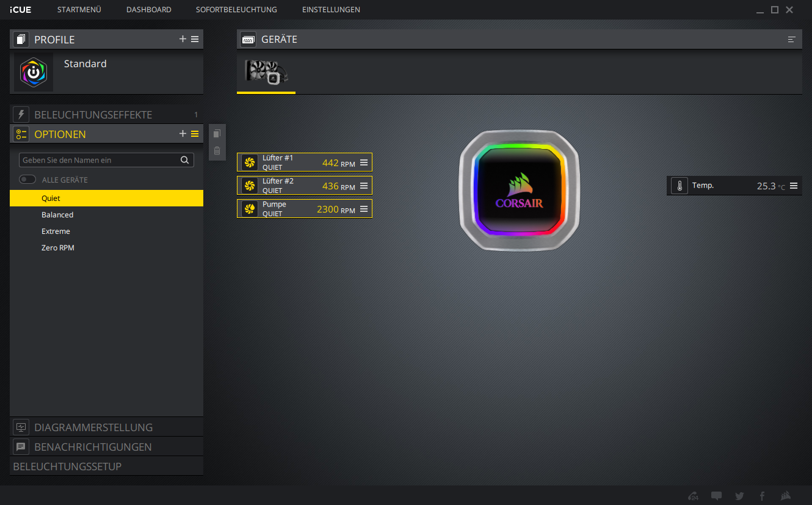This screenshot has width=812, height=505.
Task: Open the Startmenü tab
Action: tap(79, 10)
